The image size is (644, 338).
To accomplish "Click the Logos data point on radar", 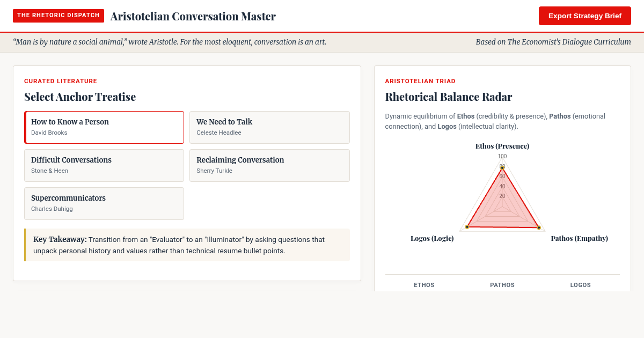I will [x=467, y=227].
